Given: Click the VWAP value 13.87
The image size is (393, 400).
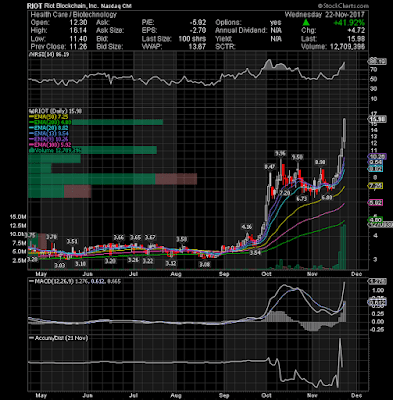Looking at the screenshot, I should 197,47.
